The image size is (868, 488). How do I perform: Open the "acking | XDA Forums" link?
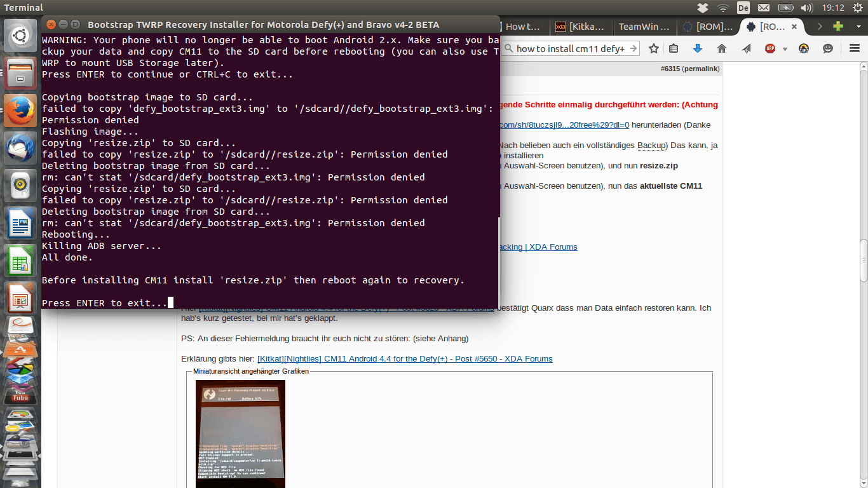[x=539, y=247]
